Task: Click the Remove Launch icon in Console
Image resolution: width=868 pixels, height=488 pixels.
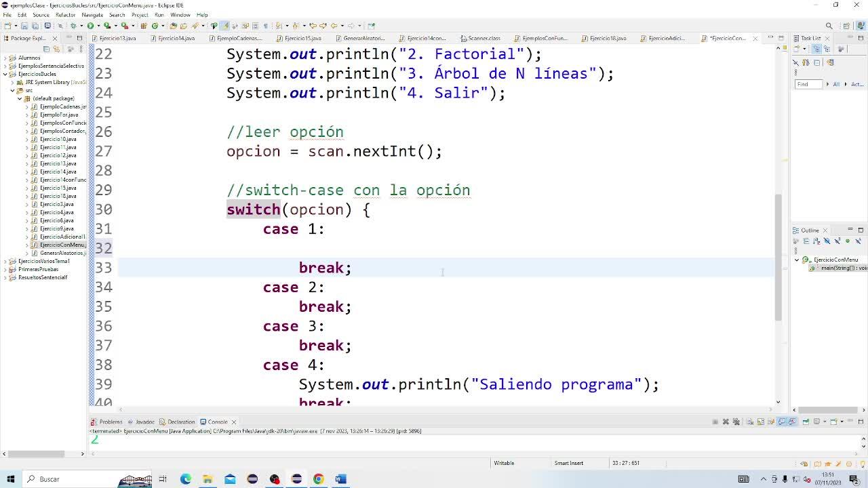Action: tap(726, 422)
